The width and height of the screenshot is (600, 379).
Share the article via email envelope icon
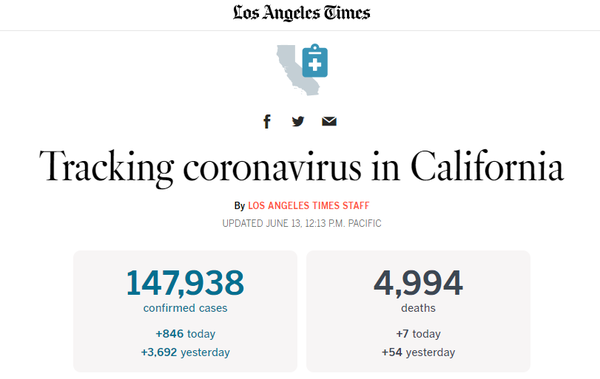pyautogui.click(x=329, y=121)
